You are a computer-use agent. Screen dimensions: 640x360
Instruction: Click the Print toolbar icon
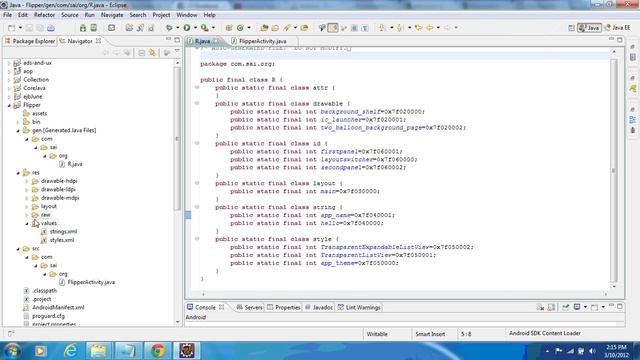51,28
